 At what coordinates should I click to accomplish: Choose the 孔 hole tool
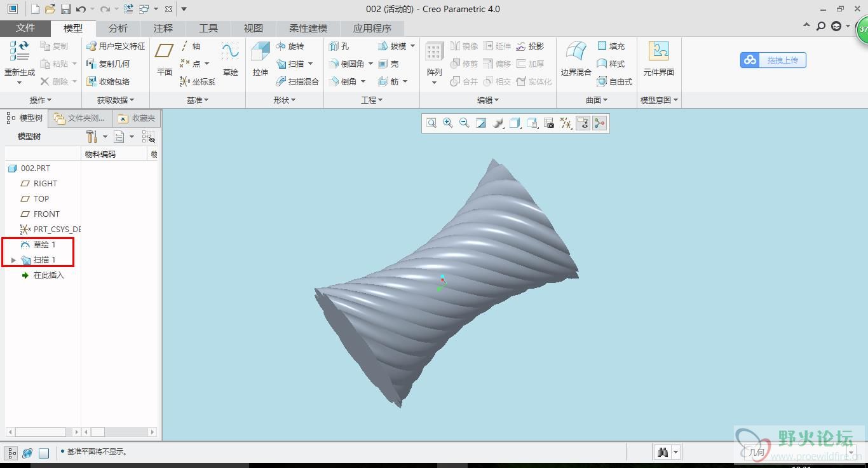point(339,46)
